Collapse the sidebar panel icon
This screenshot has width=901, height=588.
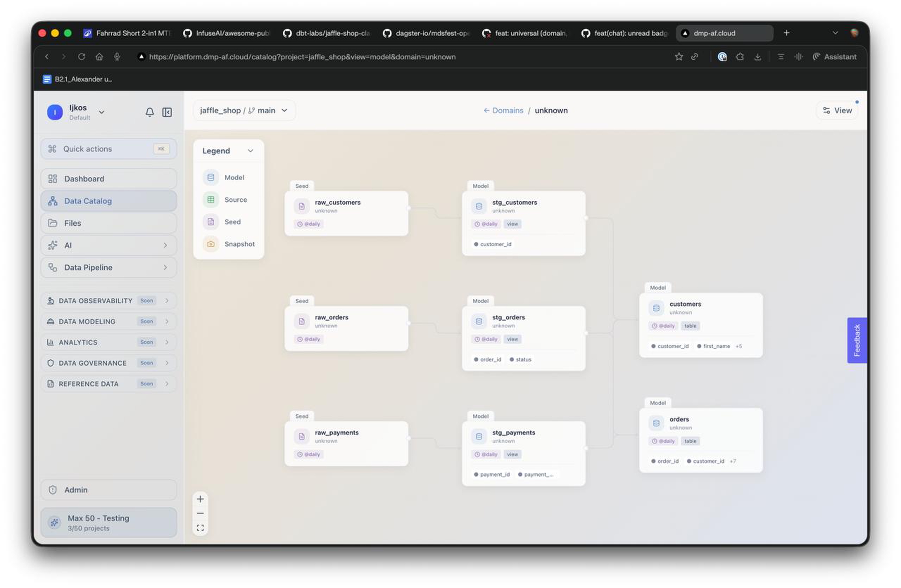click(x=167, y=112)
